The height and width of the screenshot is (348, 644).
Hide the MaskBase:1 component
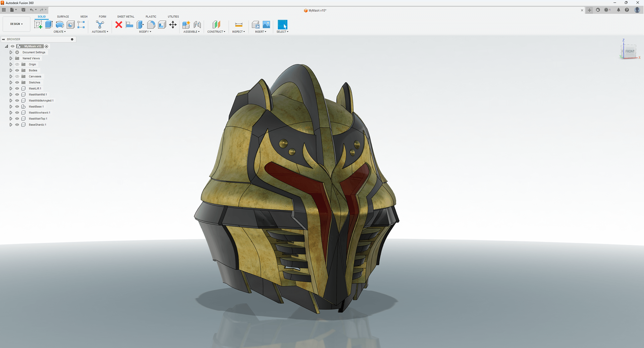pos(17,107)
